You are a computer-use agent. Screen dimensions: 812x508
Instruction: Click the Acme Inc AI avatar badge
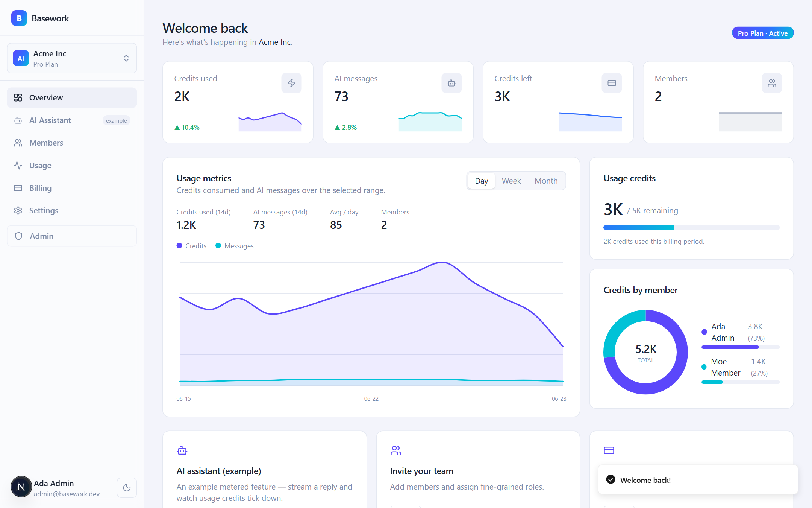pos(21,58)
